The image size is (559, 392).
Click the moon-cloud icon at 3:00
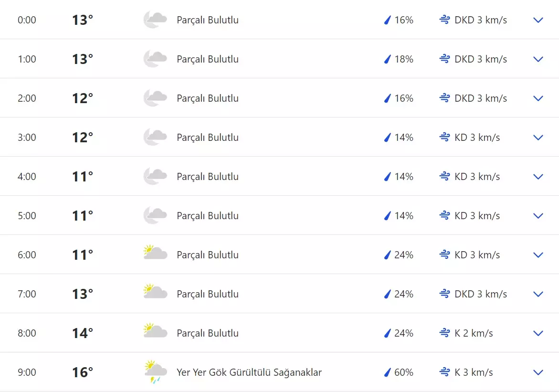[x=155, y=138]
